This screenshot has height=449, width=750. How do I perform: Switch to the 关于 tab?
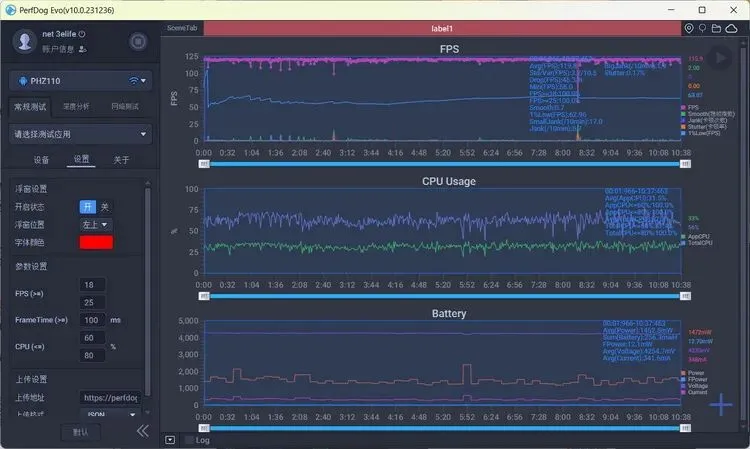121,160
